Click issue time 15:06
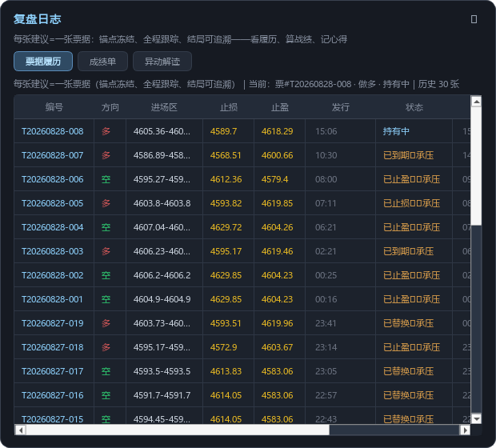 (x=326, y=131)
